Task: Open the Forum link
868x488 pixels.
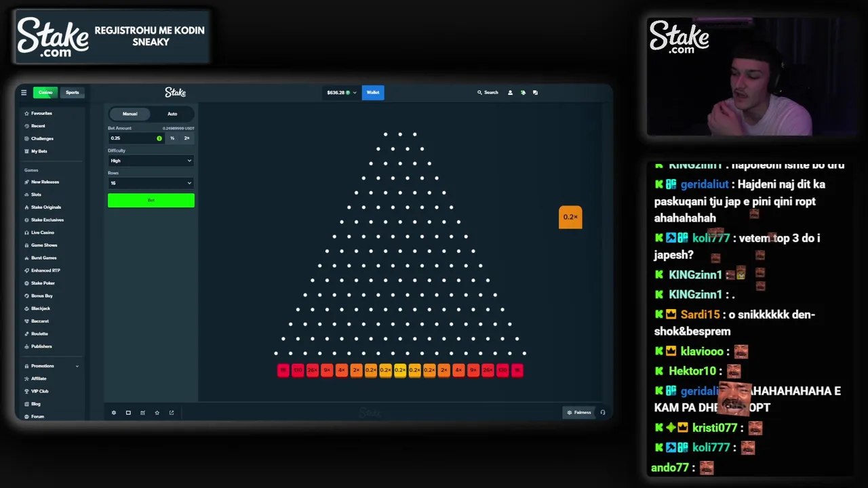Action: pyautogui.click(x=37, y=416)
